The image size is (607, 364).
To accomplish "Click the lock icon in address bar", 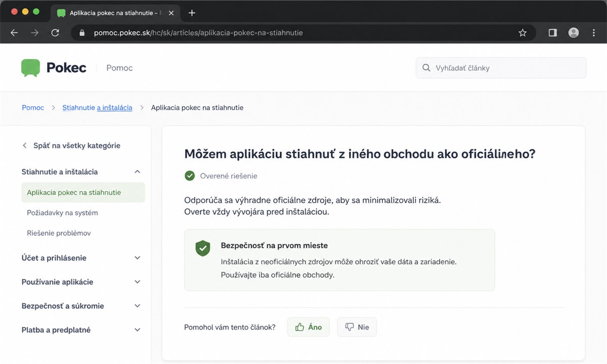I will tap(82, 33).
